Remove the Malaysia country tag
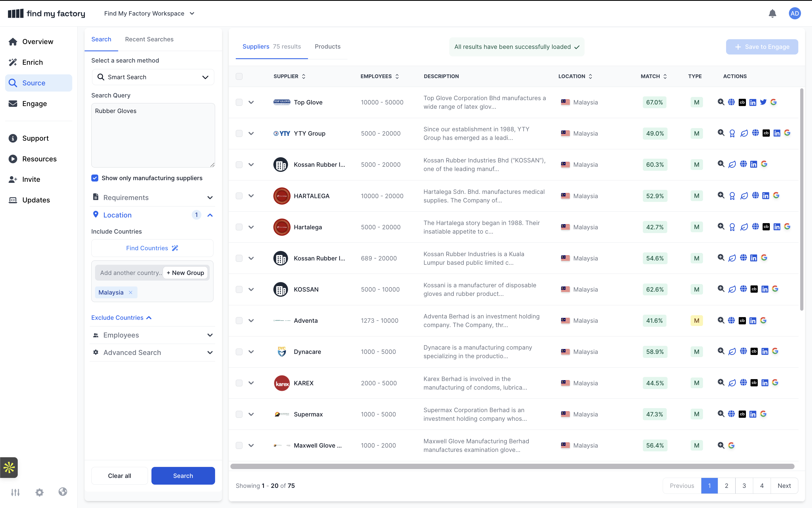 tap(131, 292)
